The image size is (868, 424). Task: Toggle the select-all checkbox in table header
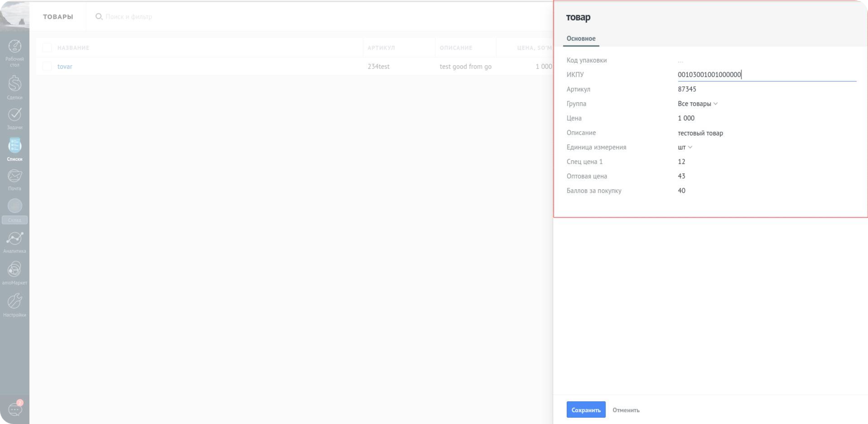pos(47,48)
